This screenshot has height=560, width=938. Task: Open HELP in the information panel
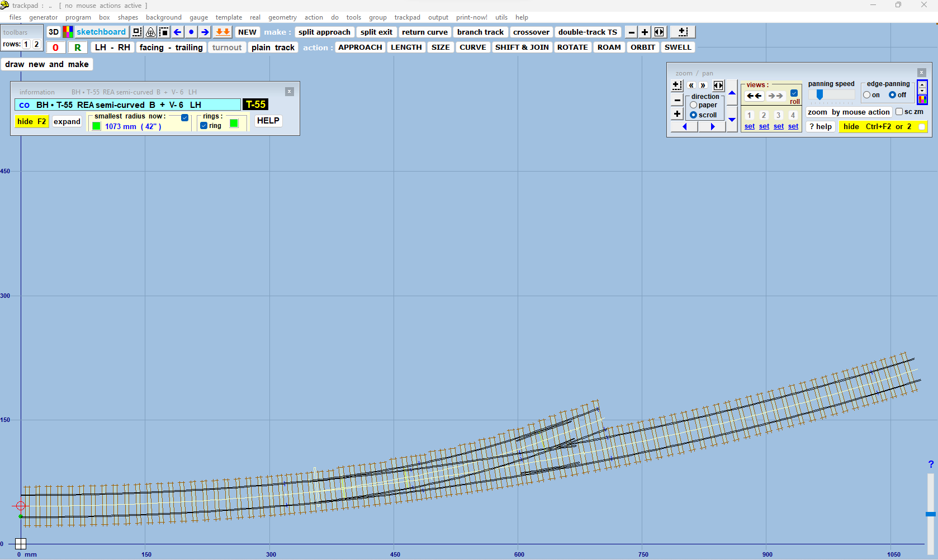coord(268,121)
